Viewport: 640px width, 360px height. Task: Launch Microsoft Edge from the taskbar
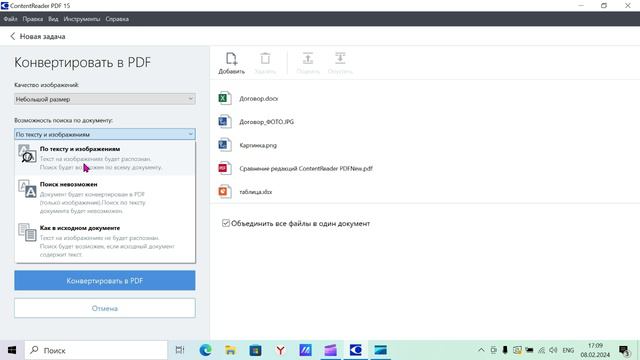click(x=205, y=350)
